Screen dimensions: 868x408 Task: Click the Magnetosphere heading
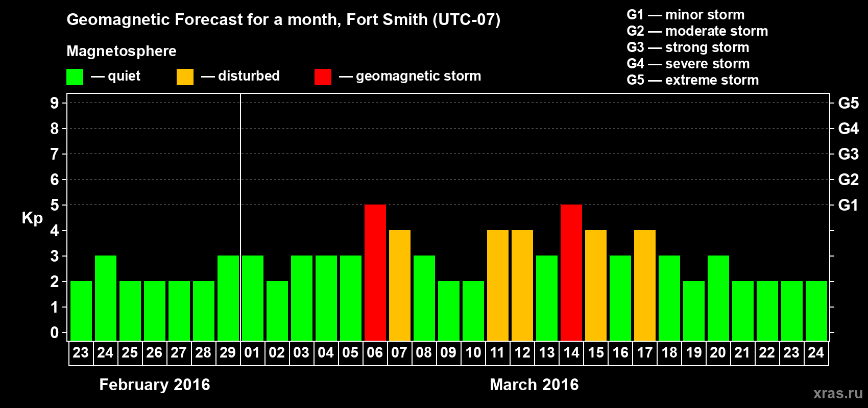(x=122, y=51)
